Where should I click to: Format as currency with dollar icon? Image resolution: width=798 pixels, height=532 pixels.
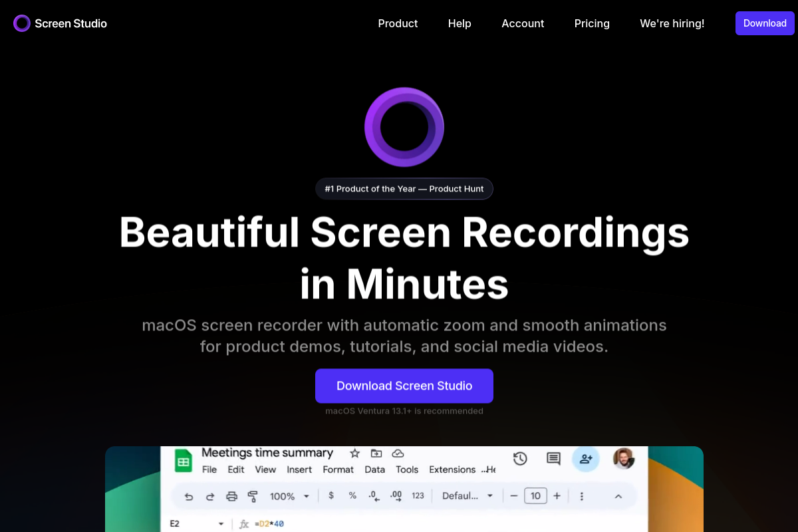(x=331, y=495)
